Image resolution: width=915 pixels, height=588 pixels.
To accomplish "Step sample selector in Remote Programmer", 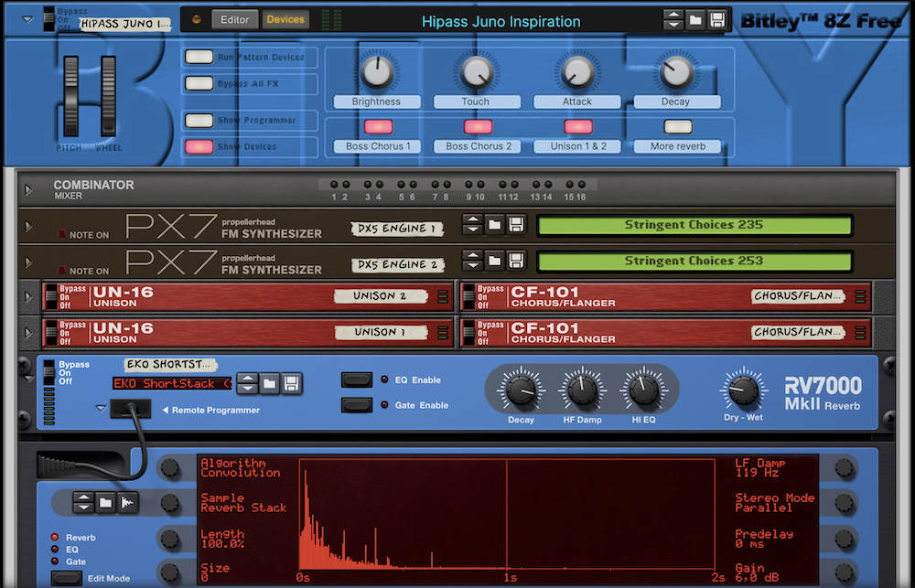I will coord(83,502).
